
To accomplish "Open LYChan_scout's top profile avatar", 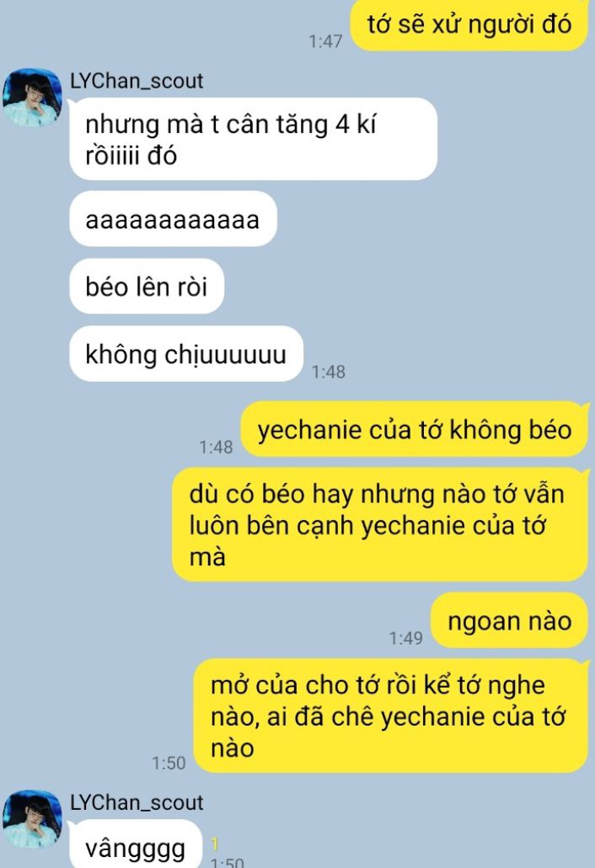I will click(32, 98).
